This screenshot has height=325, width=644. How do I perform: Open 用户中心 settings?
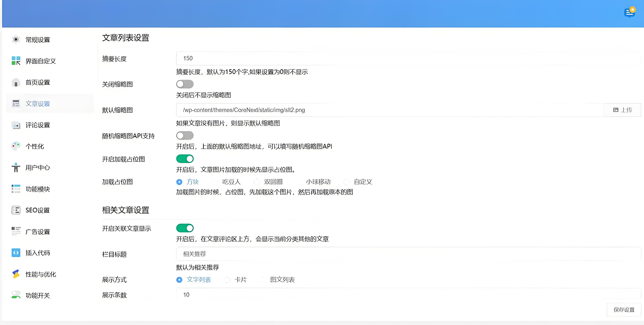pyautogui.click(x=38, y=168)
